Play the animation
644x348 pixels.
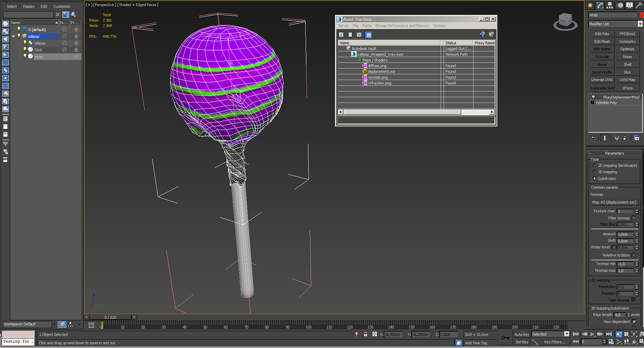click(x=592, y=334)
